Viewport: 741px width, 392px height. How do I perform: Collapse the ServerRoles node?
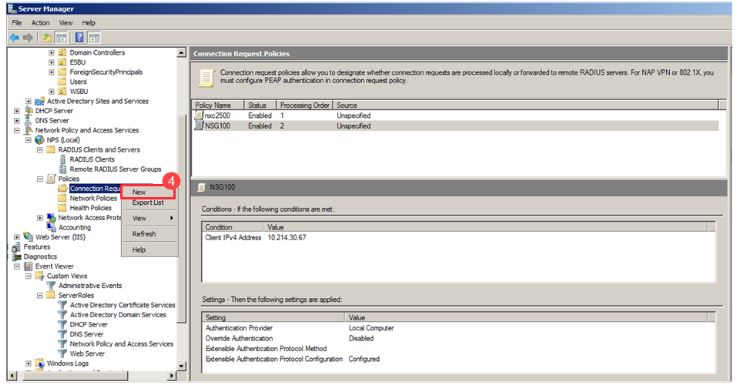tap(40, 295)
